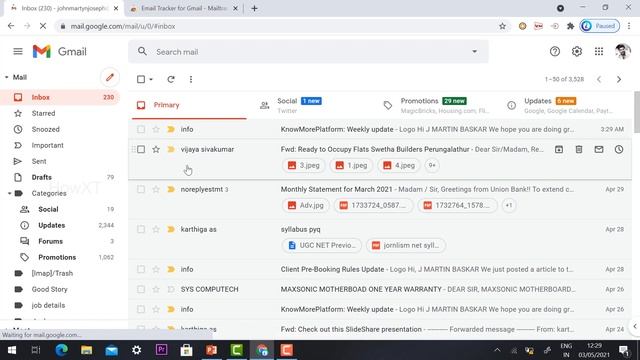Open the Adv.jpg attachment chip
640x360 pixels.
point(305,205)
